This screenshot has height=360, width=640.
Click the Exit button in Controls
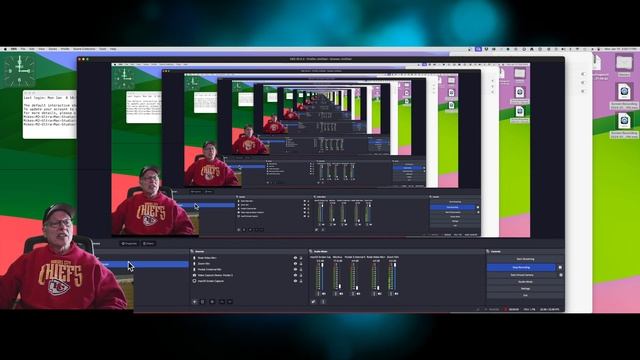click(525, 295)
